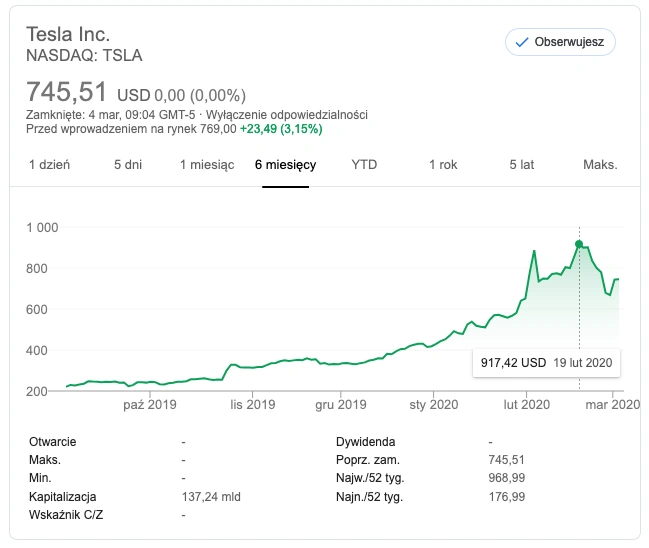Click the 176,99 value
The width and height of the screenshot is (649, 548).
tap(507, 497)
